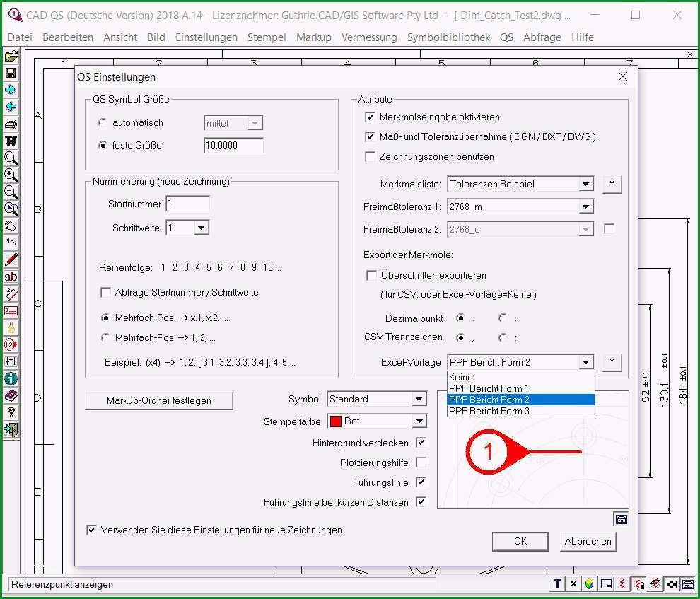The height and width of the screenshot is (599, 700).
Task: Click the printer icon in left toolbar
Action: pyautogui.click(x=11, y=124)
